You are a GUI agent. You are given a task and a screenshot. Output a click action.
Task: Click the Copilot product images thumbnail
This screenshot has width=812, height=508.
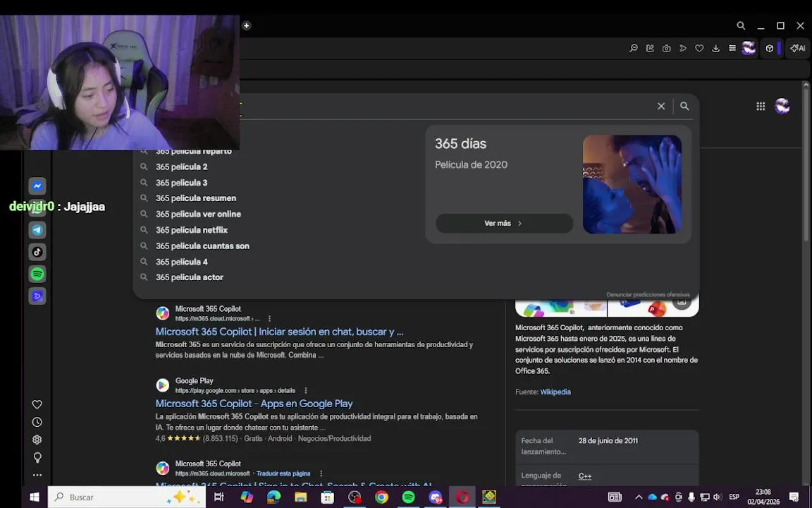(x=561, y=308)
